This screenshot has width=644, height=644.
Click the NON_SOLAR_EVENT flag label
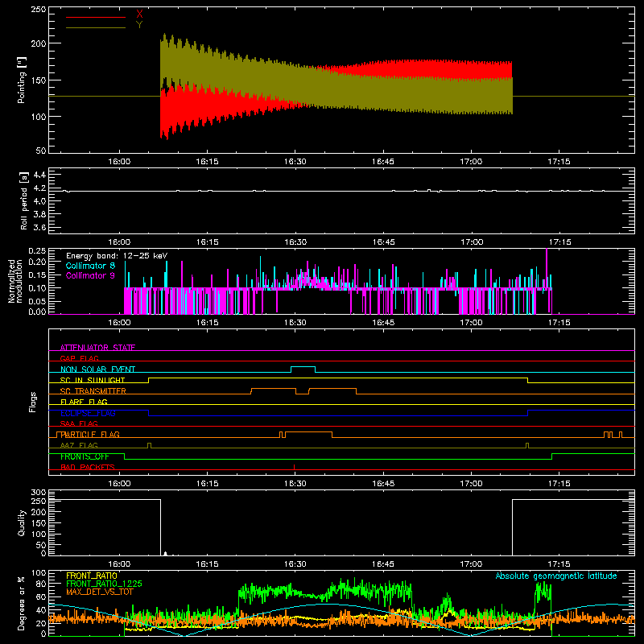tap(97, 369)
